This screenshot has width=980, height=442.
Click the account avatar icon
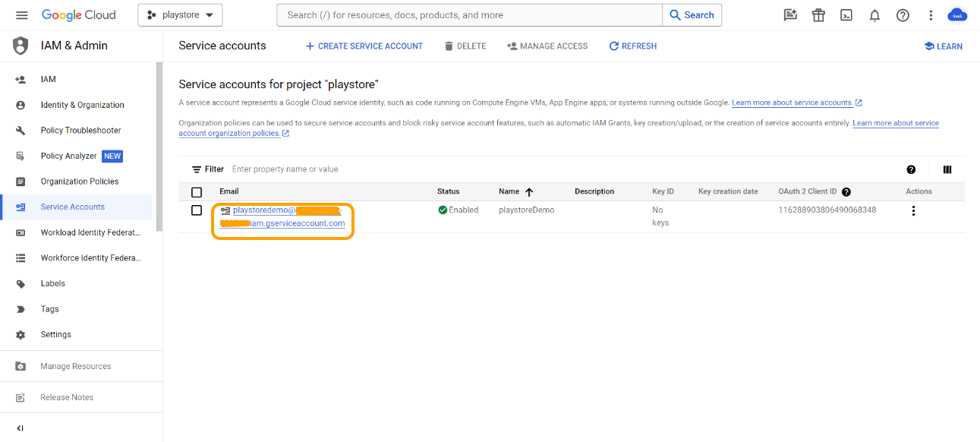coord(957,15)
